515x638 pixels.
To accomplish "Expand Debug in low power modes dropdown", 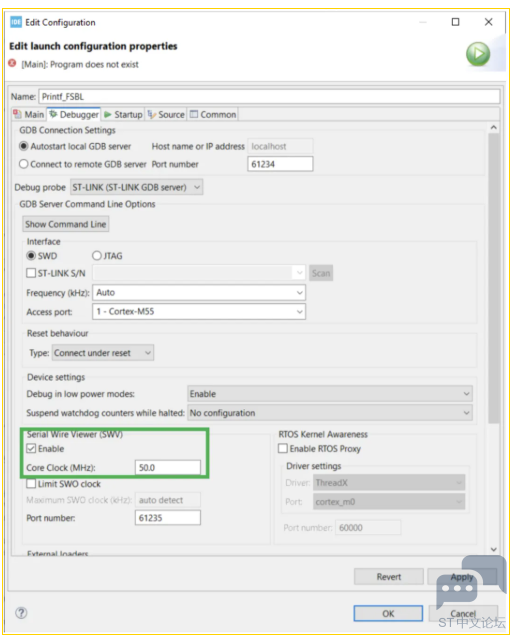I will point(330,394).
